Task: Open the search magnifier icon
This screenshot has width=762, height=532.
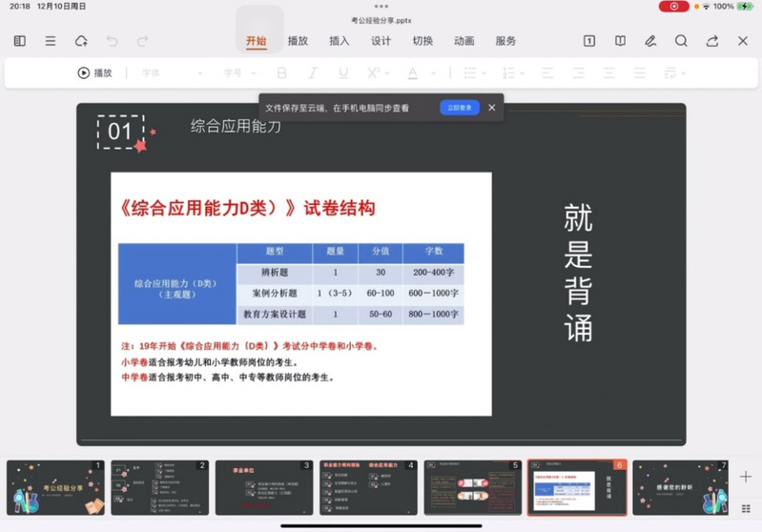Action: coord(681,41)
